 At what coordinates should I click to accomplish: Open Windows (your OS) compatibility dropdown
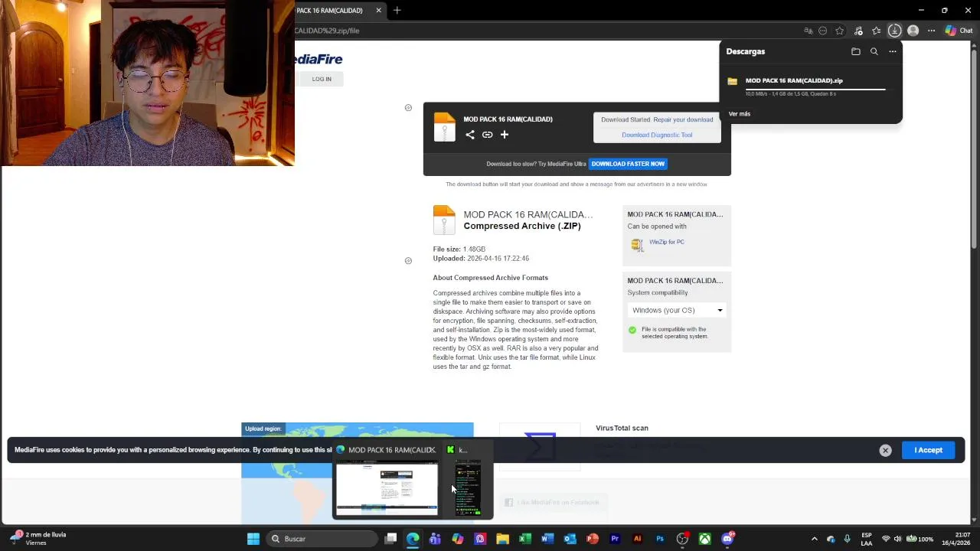pos(677,310)
